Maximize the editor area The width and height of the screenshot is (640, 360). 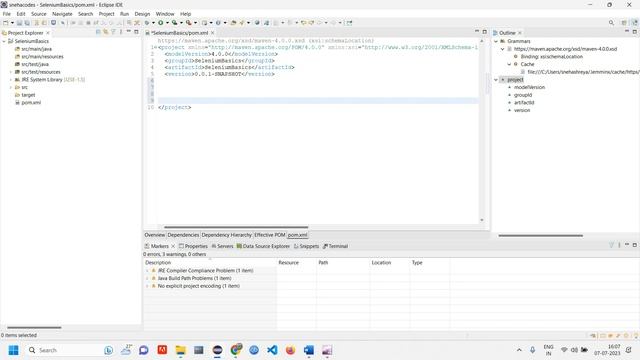484,31
